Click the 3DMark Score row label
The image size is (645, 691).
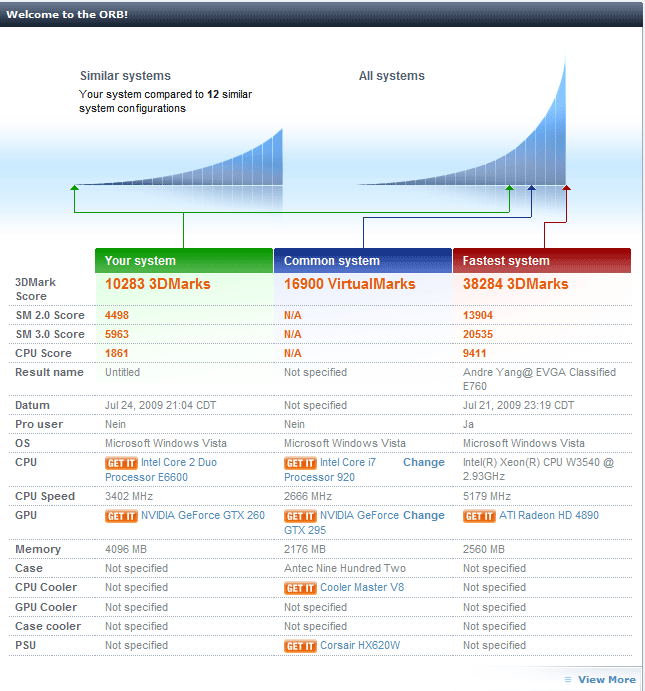tap(35, 289)
